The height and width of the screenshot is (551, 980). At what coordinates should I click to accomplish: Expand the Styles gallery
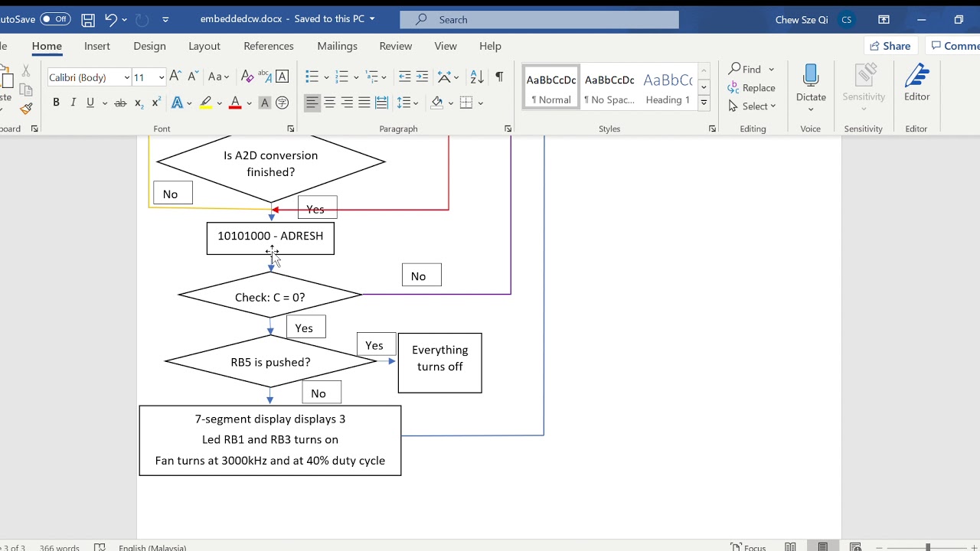[704, 103]
